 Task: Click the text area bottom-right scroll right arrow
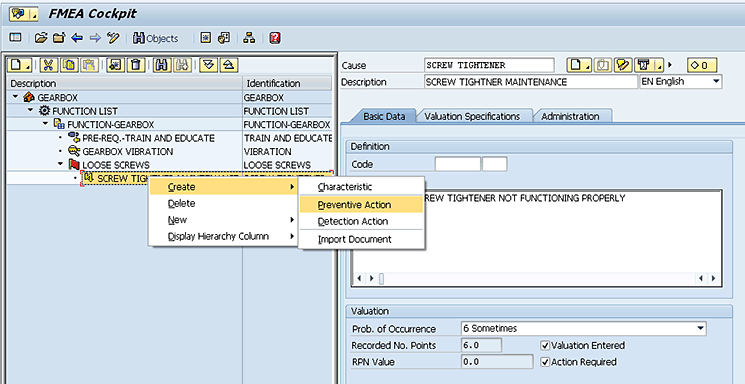[x=714, y=279]
